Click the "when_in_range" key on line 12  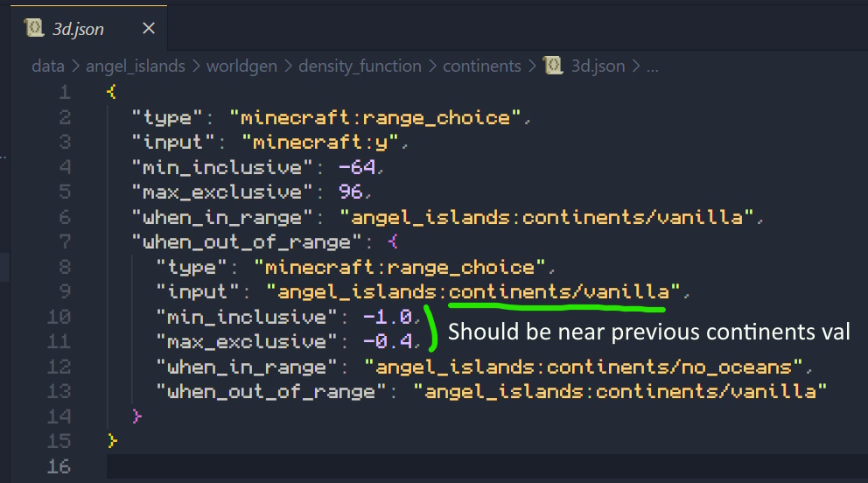(247, 367)
